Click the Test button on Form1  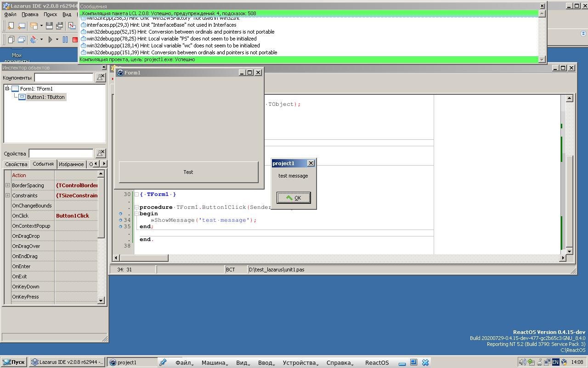(x=188, y=172)
